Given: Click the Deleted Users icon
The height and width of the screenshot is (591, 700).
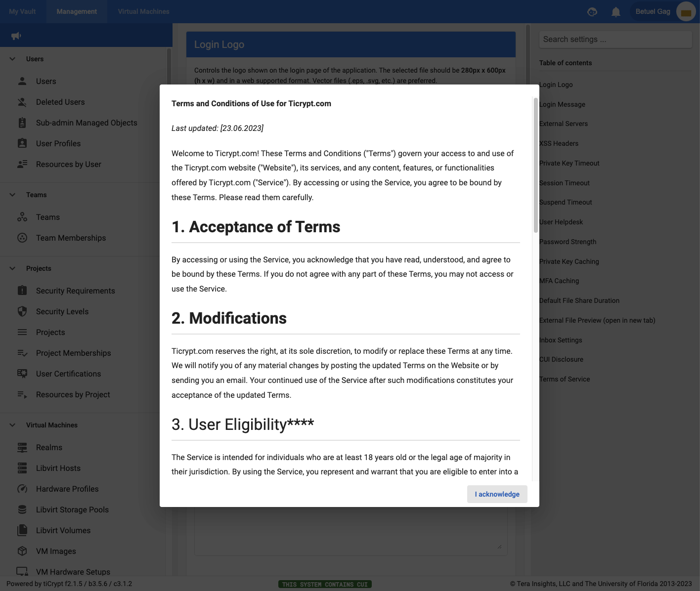Looking at the screenshot, I should pos(22,102).
